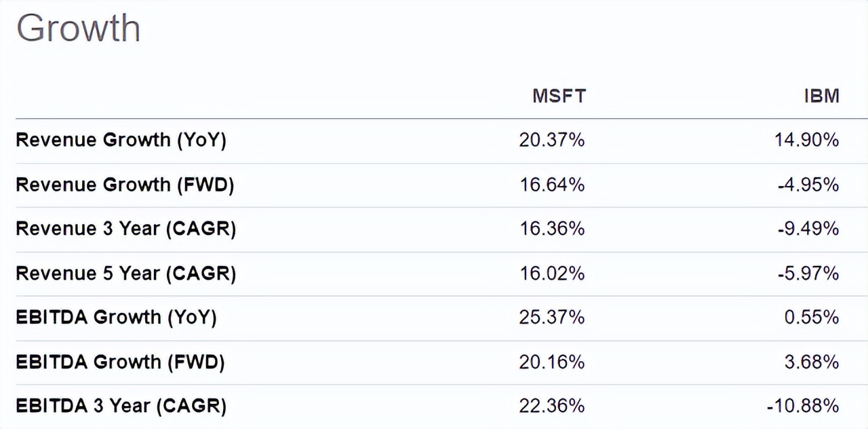Select the IBM column header
Viewport: 868px width, 429px height.
(821, 96)
